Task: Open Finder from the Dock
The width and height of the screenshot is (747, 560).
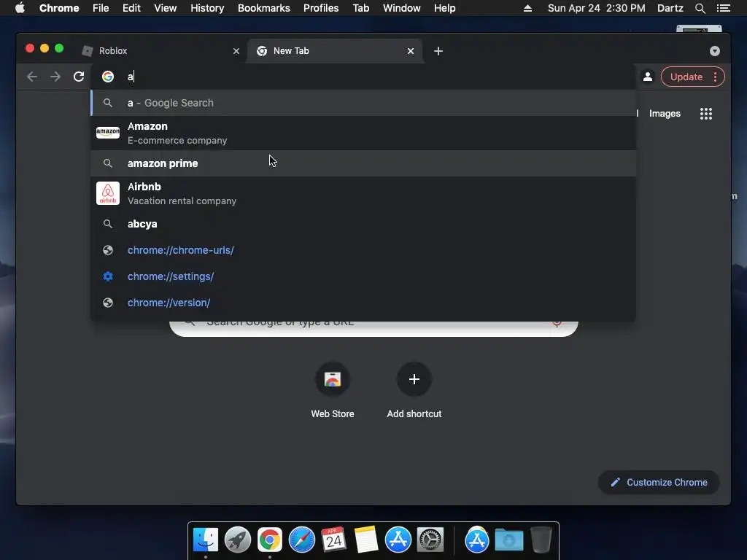Action: coord(206,540)
